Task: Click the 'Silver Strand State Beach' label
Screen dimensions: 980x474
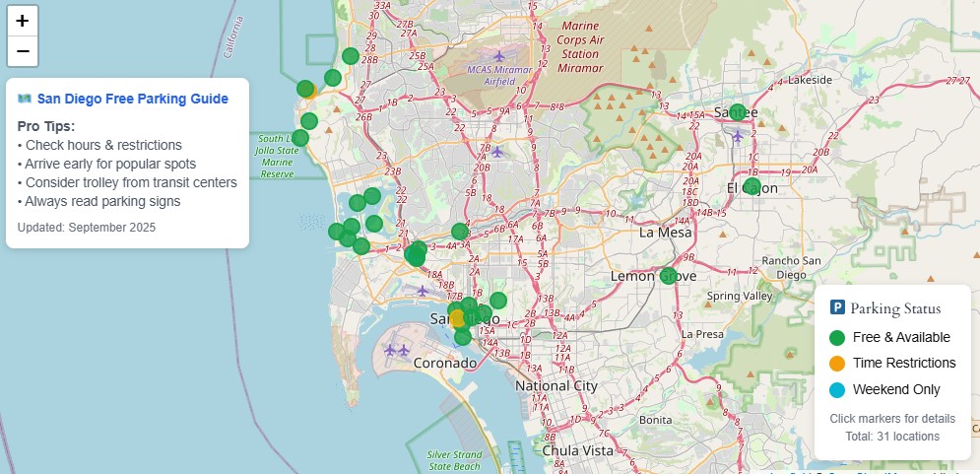Action: click(x=454, y=460)
